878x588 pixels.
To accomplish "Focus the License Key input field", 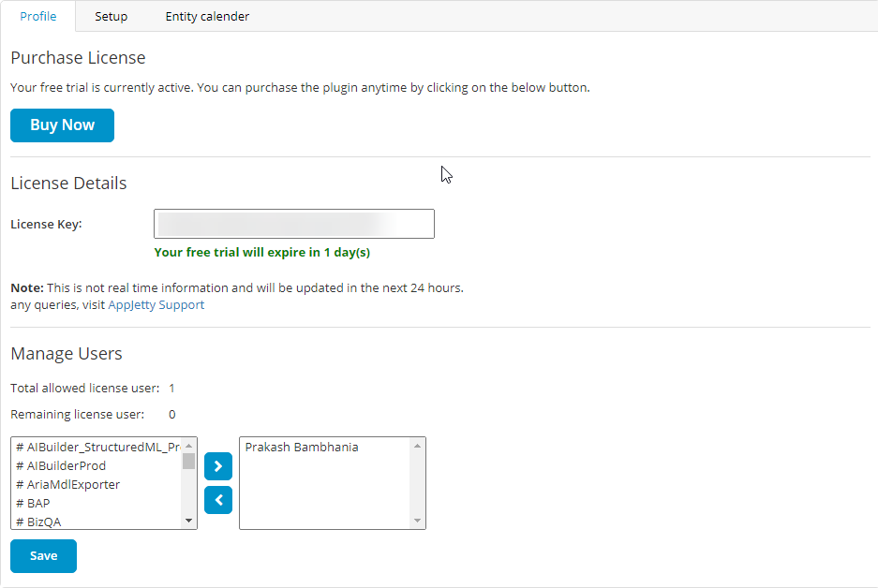I will pyautogui.click(x=293, y=224).
